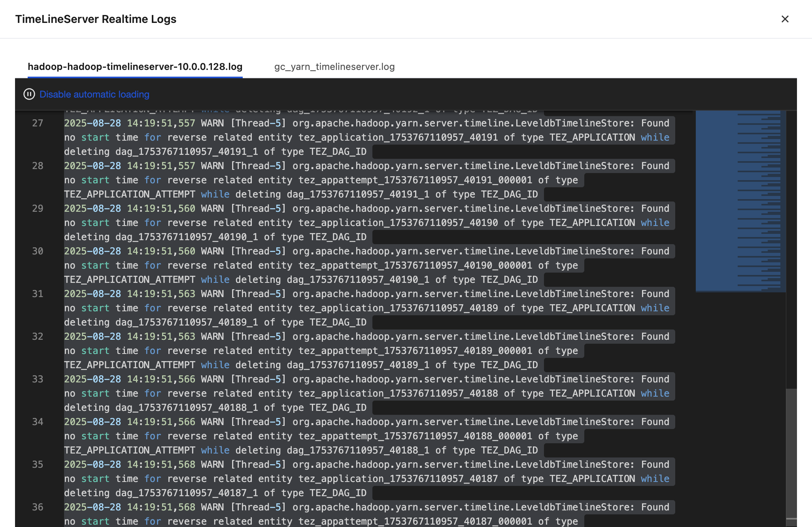Image resolution: width=812 pixels, height=527 pixels.
Task: Click the pause icon beside automatic loading
Action: [29, 94]
